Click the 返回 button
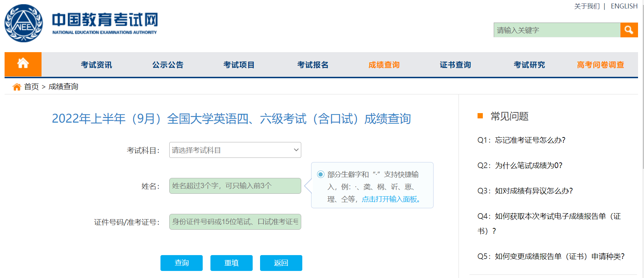The height and width of the screenshot is (278, 644). coord(281,263)
